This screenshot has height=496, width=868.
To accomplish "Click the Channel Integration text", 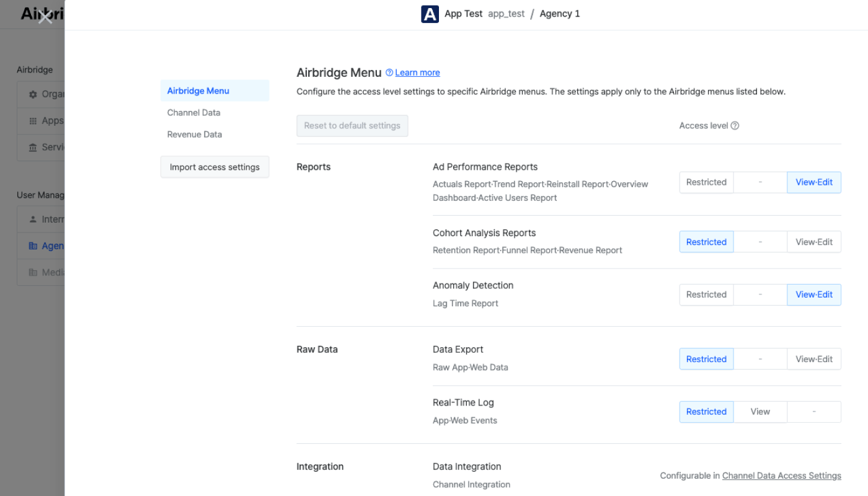I will 471,484.
